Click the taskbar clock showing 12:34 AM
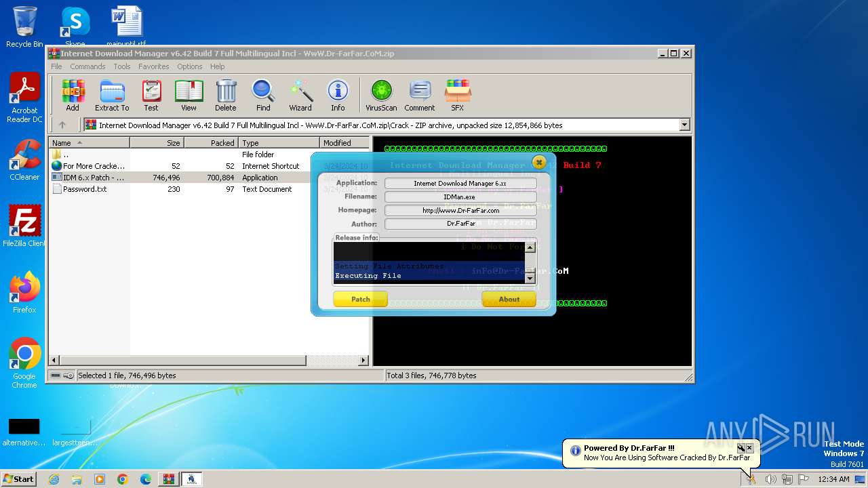This screenshot has width=868, height=488. click(x=834, y=479)
